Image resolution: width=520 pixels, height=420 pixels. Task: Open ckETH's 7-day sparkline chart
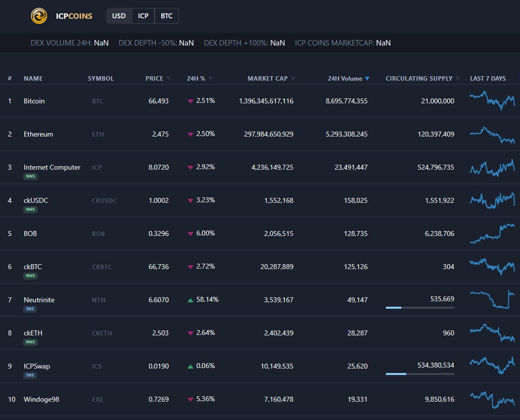click(492, 333)
